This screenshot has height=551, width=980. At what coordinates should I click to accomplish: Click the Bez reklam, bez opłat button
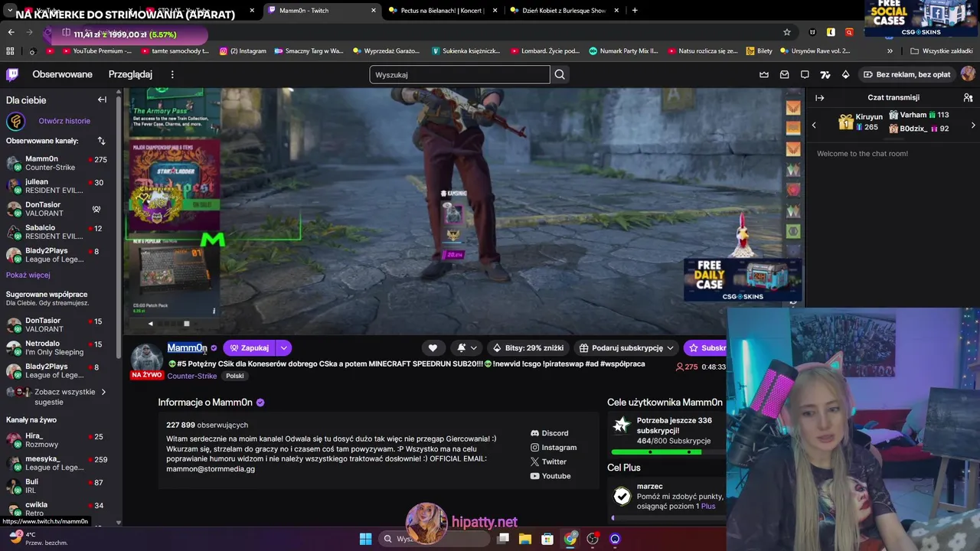pos(906,74)
